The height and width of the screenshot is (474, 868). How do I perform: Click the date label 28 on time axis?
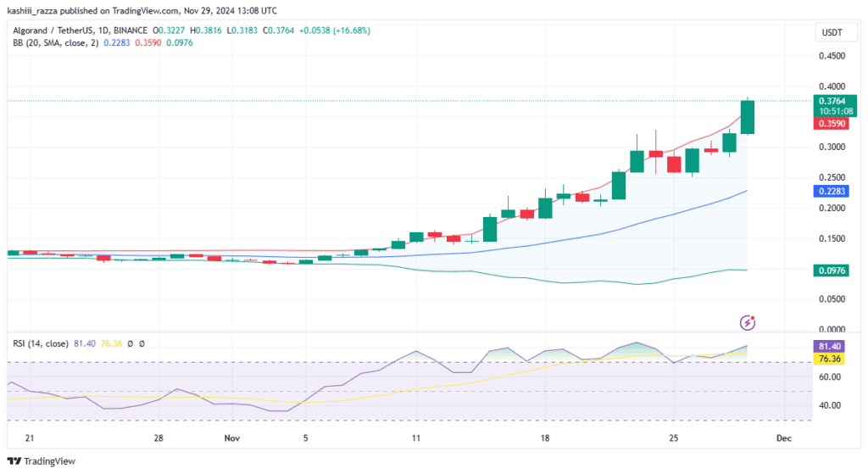(x=159, y=438)
